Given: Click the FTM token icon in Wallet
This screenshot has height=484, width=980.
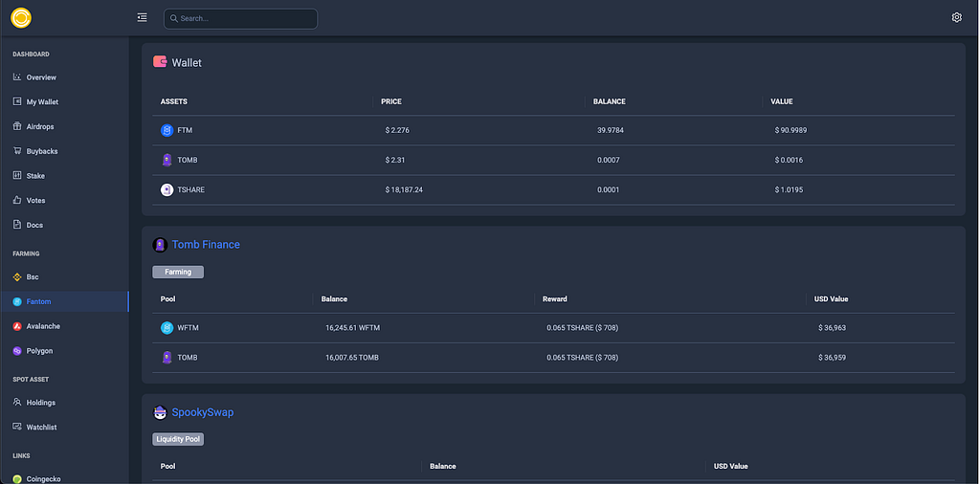Looking at the screenshot, I should coord(167,130).
